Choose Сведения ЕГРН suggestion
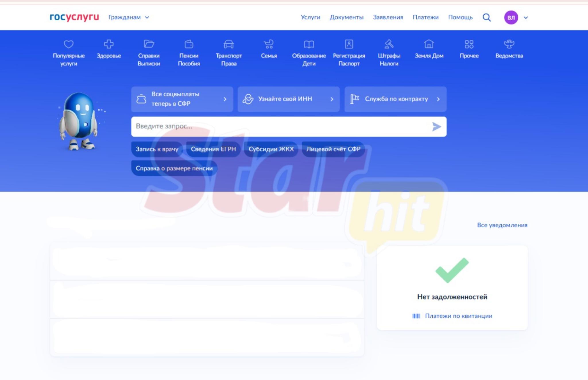 click(x=213, y=149)
